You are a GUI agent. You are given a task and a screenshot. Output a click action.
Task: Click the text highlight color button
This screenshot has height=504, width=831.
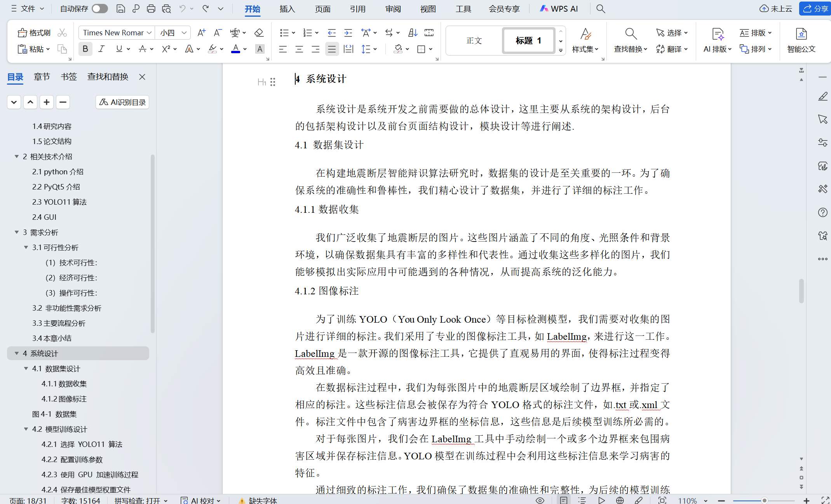point(212,49)
